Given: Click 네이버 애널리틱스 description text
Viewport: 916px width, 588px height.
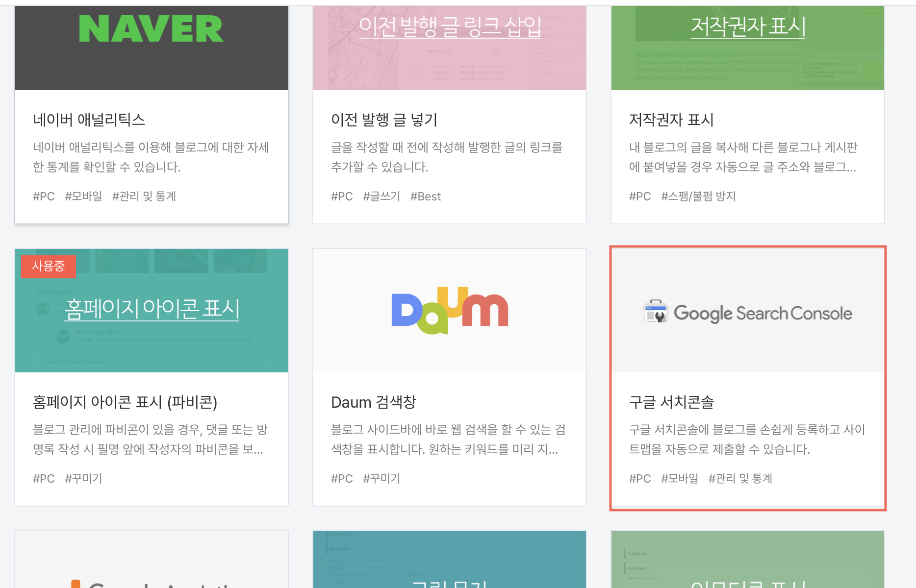Looking at the screenshot, I should point(151,157).
